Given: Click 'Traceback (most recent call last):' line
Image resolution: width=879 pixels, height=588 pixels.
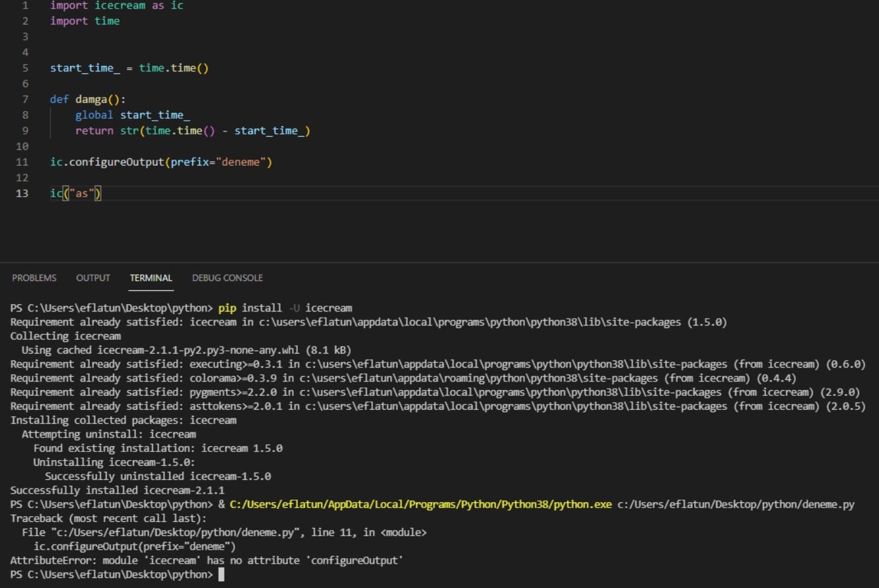Looking at the screenshot, I should tap(108, 519).
